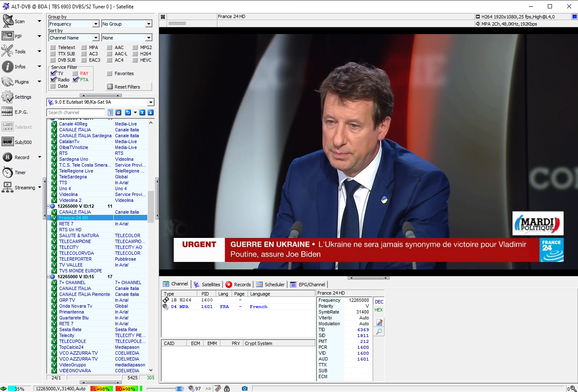Image resolution: width=578 pixels, height=392 pixels.
Task: Start recording with the Record icon
Action: [x=8, y=157]
